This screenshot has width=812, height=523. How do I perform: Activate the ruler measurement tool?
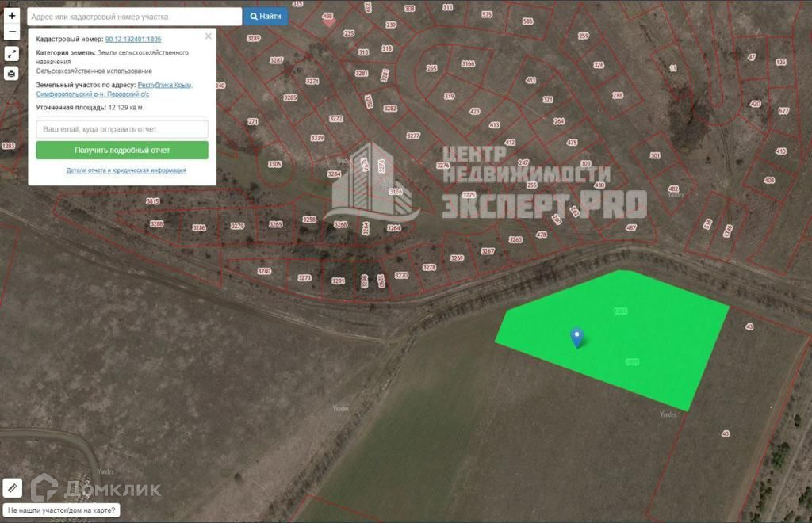click(x=13, y=487)
